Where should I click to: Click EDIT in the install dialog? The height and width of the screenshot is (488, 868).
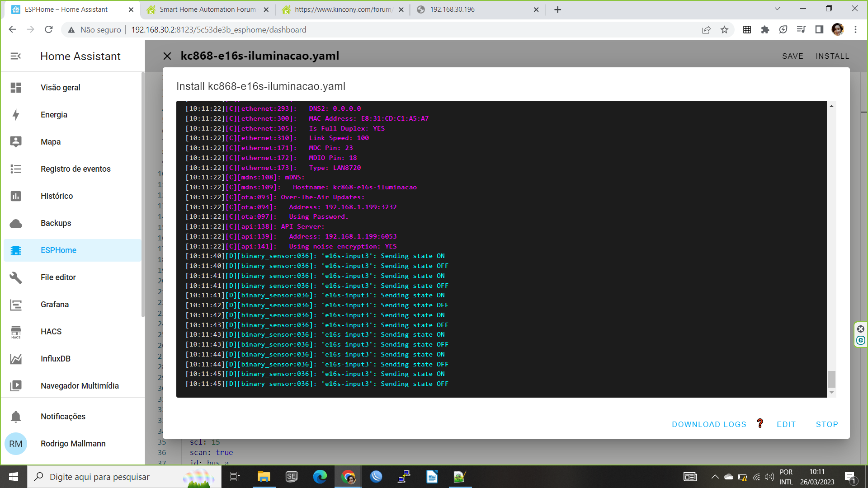coord(786,424)
